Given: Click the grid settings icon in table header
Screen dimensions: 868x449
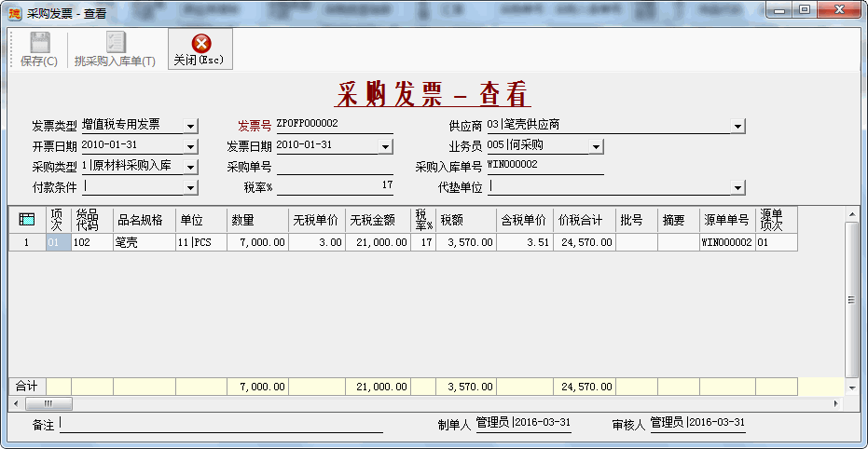Looking at the screenshot, I should [26, 220].
